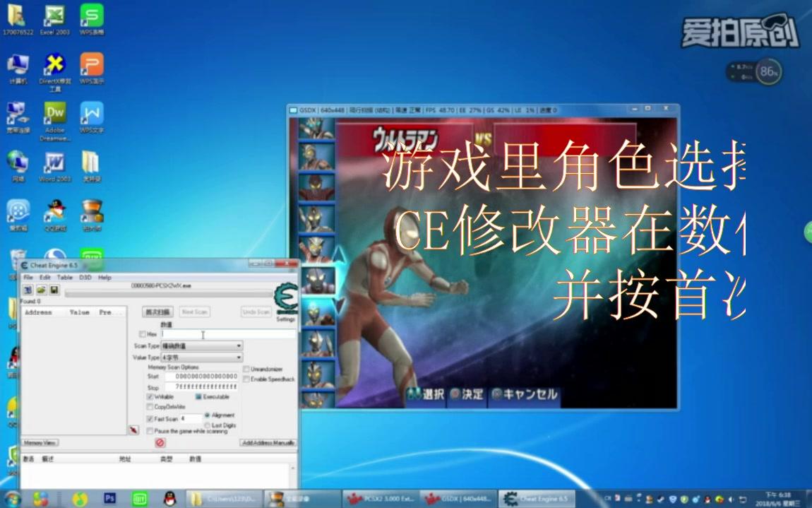Viewport: 812px width, 508px height.
Task: Click the open folder icon in Cheat Engine toolbar
Action: click(x=41, y=290)
